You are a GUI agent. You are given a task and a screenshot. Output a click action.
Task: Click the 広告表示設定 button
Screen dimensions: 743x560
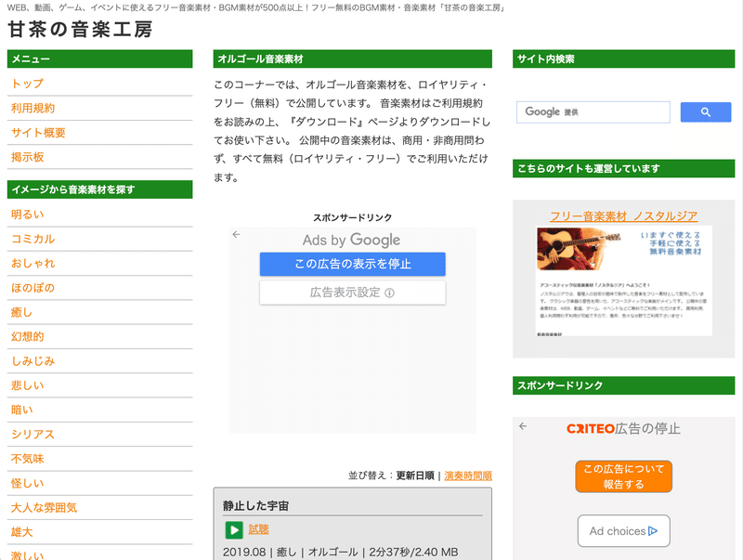(x=353, y=293)
